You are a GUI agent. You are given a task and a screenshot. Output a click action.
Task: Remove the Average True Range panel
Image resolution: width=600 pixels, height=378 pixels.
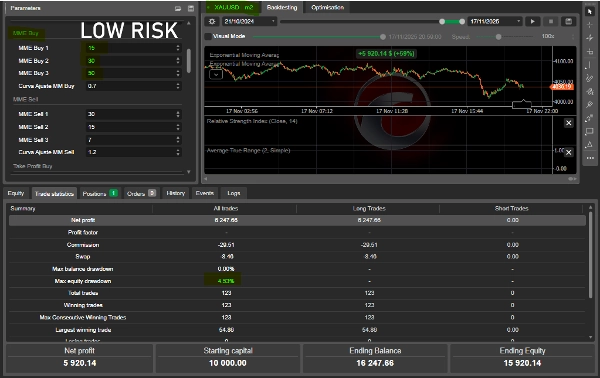(569, 152)
